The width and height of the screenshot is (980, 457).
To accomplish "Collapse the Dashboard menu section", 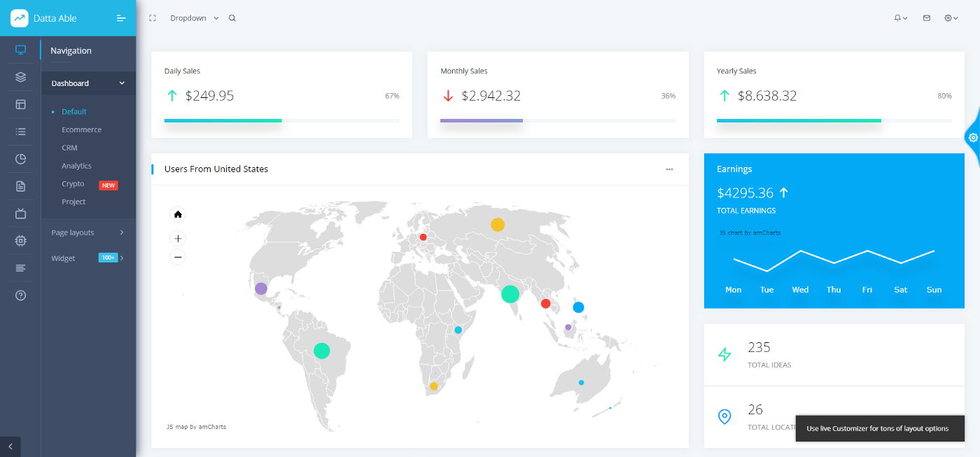I will coord(88,83).
